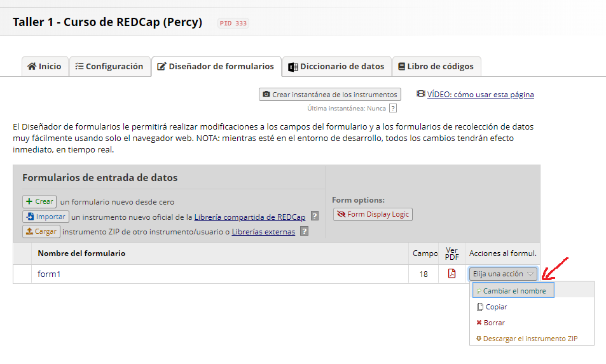Click the help icon beside Última instantánea
Image resolution: width=606 pixels, height=364 pixels.
tap(393, 108)
